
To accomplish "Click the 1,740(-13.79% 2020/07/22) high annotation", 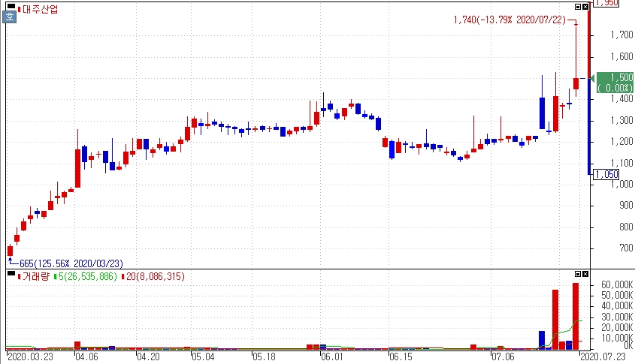I will coord(510,20).
